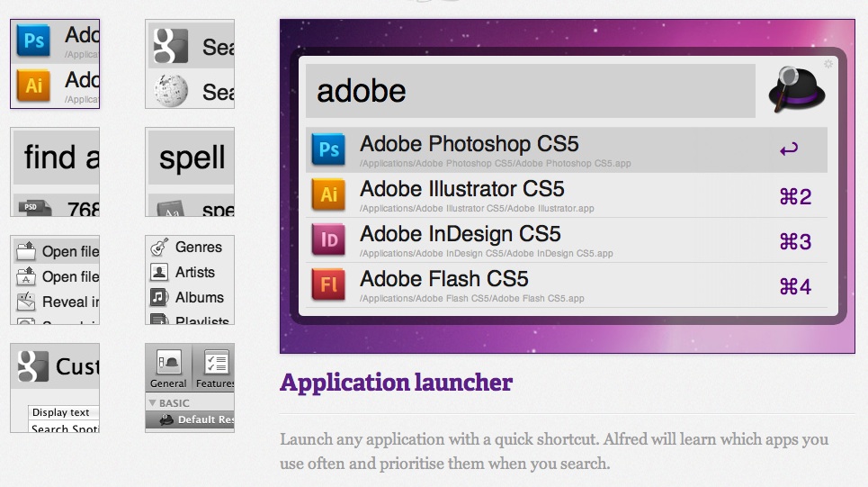Click the PSD file icon in find thumbnail
868x487 pixels.
point(35,208)
